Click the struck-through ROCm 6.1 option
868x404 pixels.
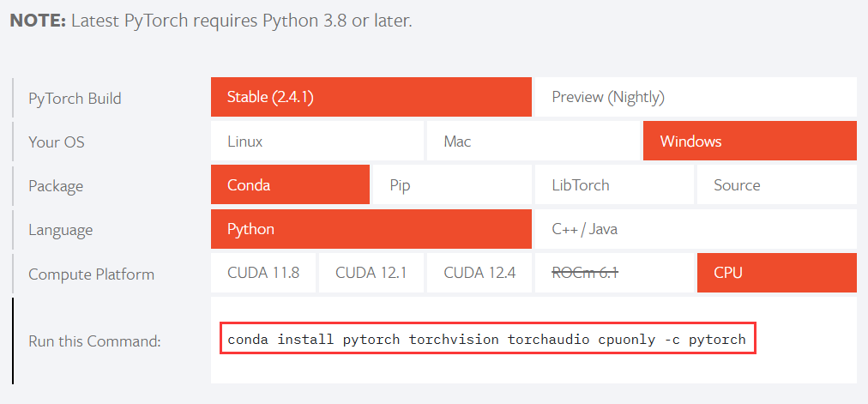(586, 274)
